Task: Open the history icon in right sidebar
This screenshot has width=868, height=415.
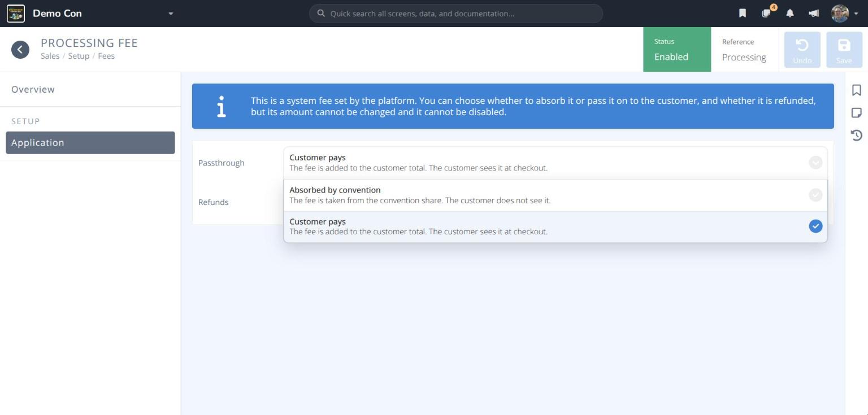Action: tap(857, 135)
